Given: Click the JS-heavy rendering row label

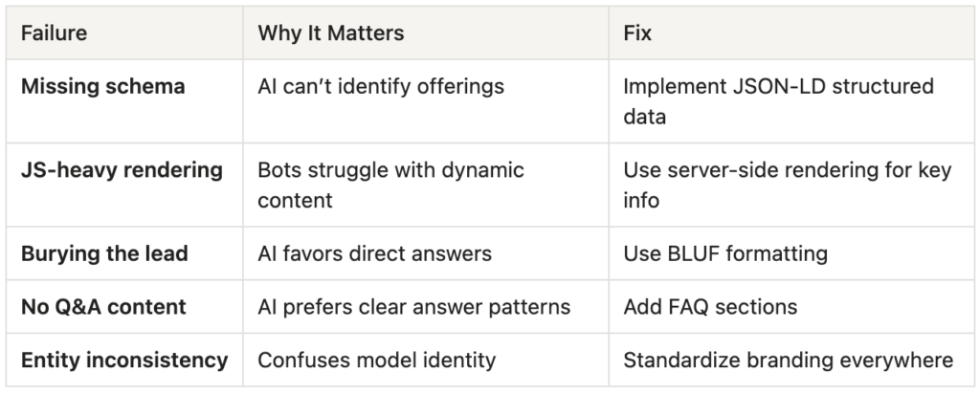Looking at the screenshot, I should coord(122,171).
